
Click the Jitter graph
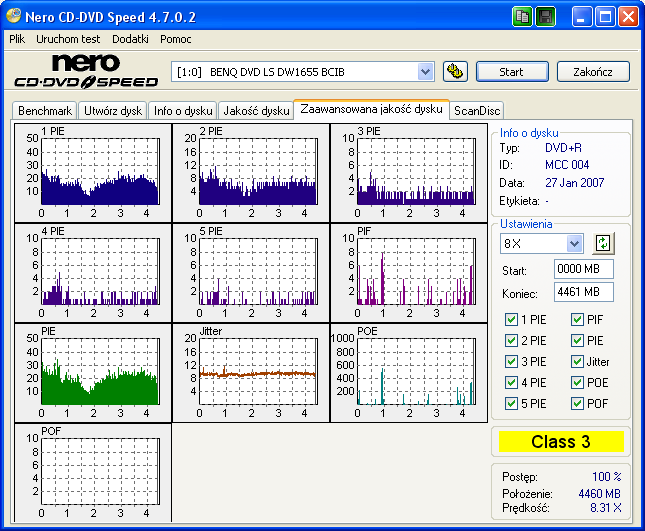tap(258, 372)
